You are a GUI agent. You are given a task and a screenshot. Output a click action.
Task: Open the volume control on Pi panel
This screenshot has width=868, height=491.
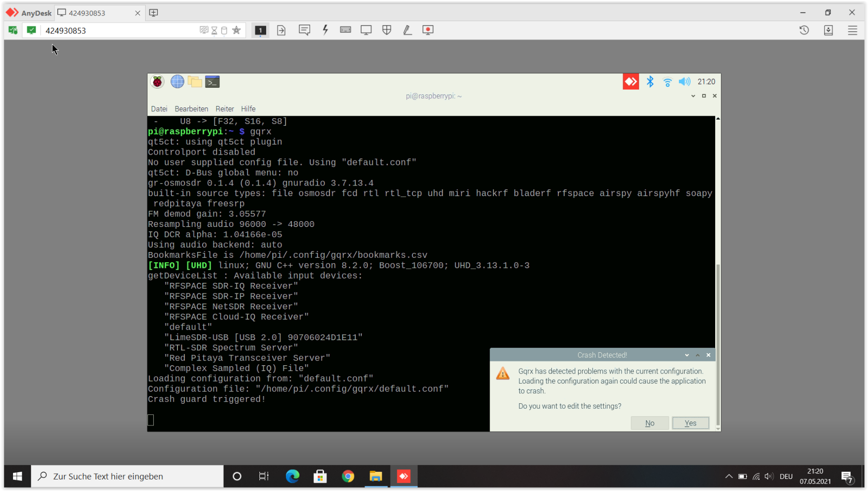click(x=685, y=82)
